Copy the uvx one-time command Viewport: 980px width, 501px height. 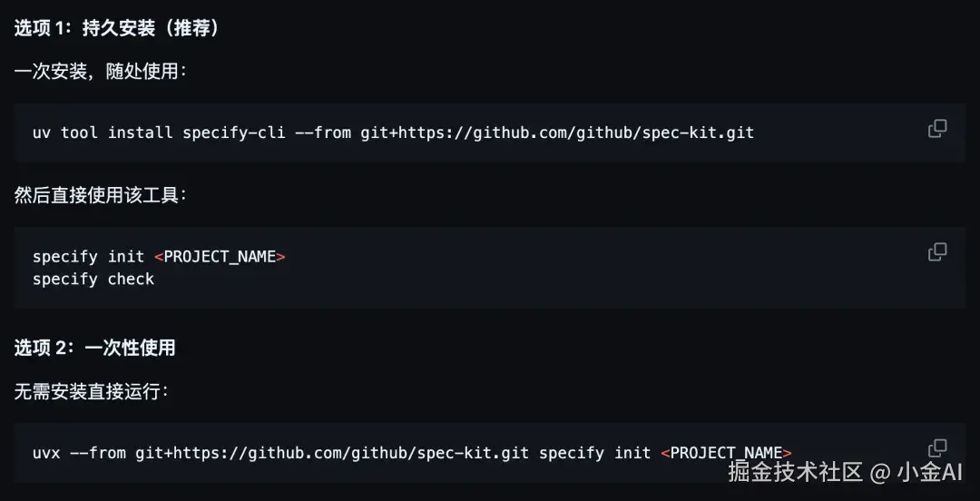[x=936, y=447]
